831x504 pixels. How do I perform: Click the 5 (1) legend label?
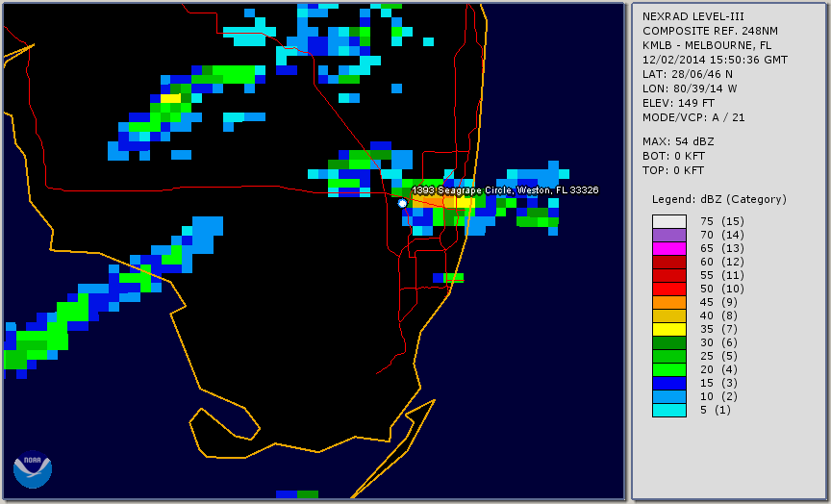point(715,410)
